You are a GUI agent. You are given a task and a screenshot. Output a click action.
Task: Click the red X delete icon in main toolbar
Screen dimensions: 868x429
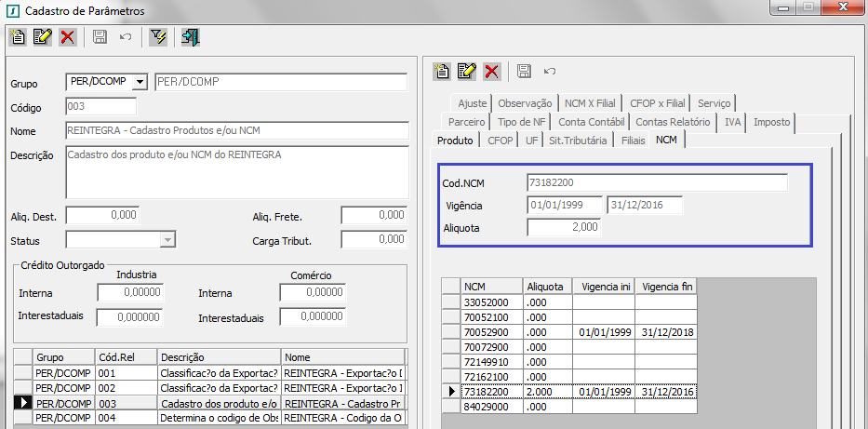67,37
